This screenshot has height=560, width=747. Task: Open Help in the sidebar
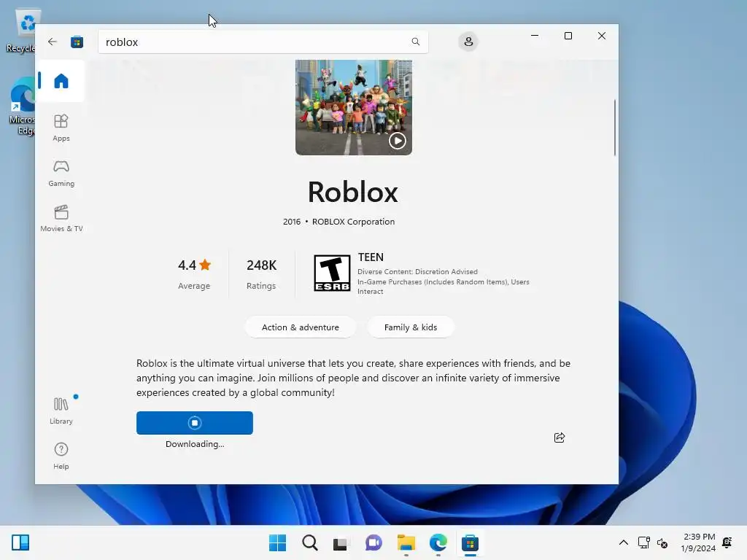tap(61, 456)
